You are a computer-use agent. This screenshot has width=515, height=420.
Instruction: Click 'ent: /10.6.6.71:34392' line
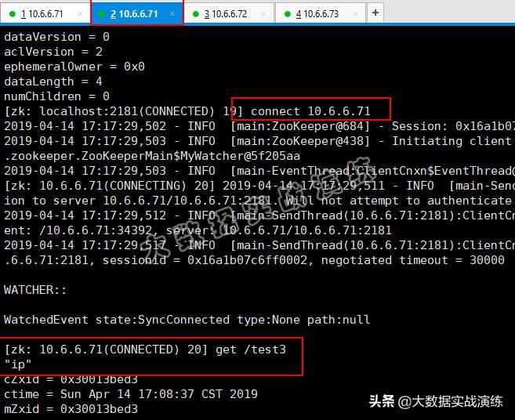click(198, 230)
